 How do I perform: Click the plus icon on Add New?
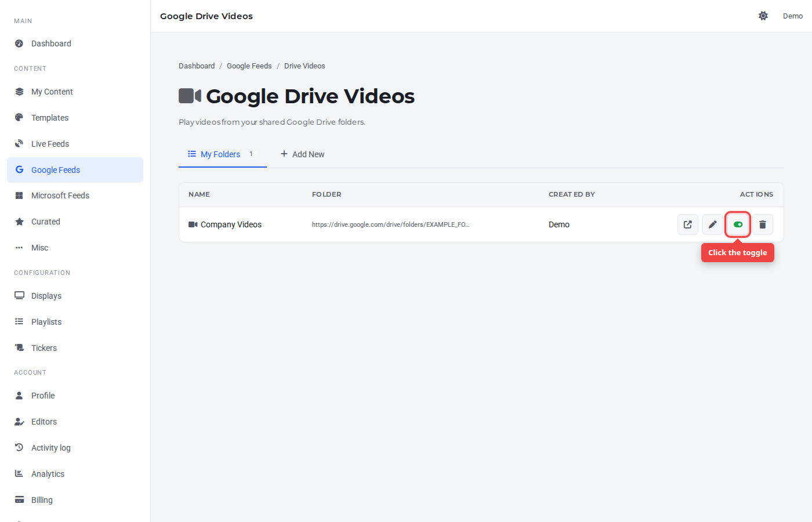(x=284, y=154)
